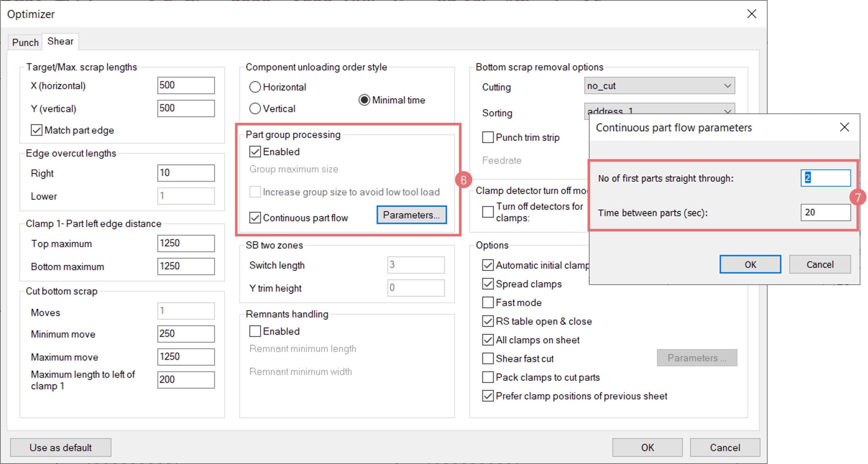Click the Use as default button

pos(60,447)
